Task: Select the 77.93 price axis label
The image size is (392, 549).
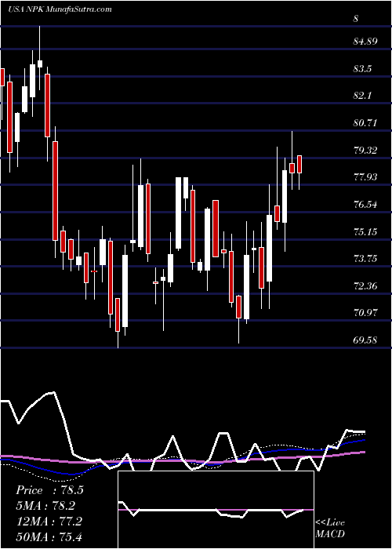Action: pyautogui.click(x=365, y=177)
